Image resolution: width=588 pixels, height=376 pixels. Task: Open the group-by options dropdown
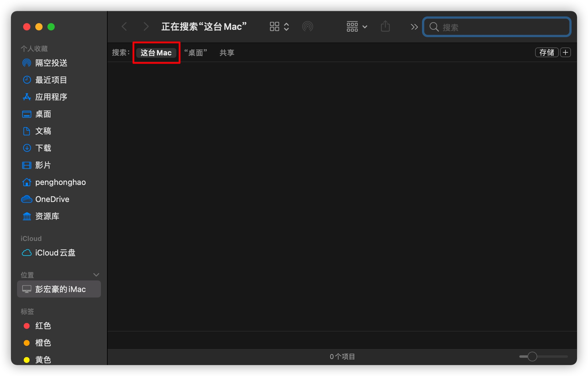tap(357, 26)
